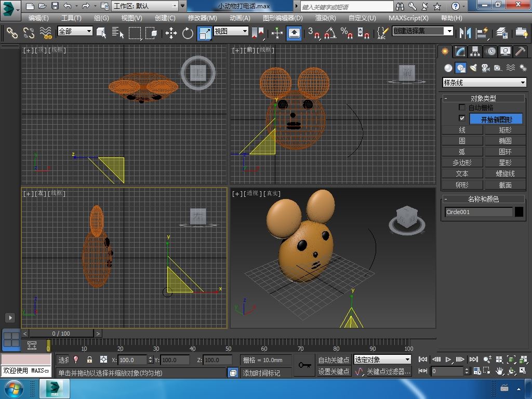Open the 渲染(R) menu
Viewport: 532px width, 399px height.
[325, 18]
